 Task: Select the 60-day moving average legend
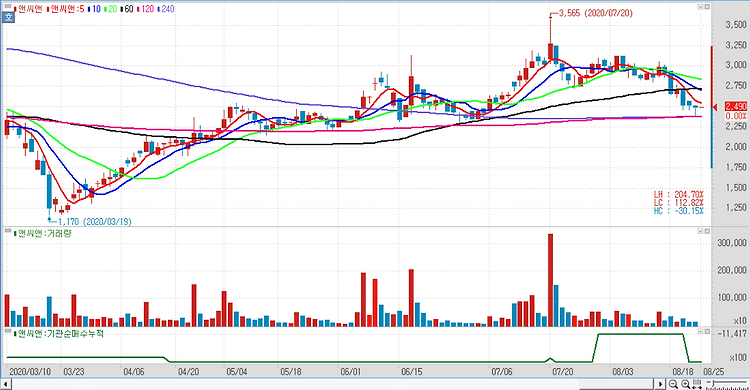click(127, 9)
